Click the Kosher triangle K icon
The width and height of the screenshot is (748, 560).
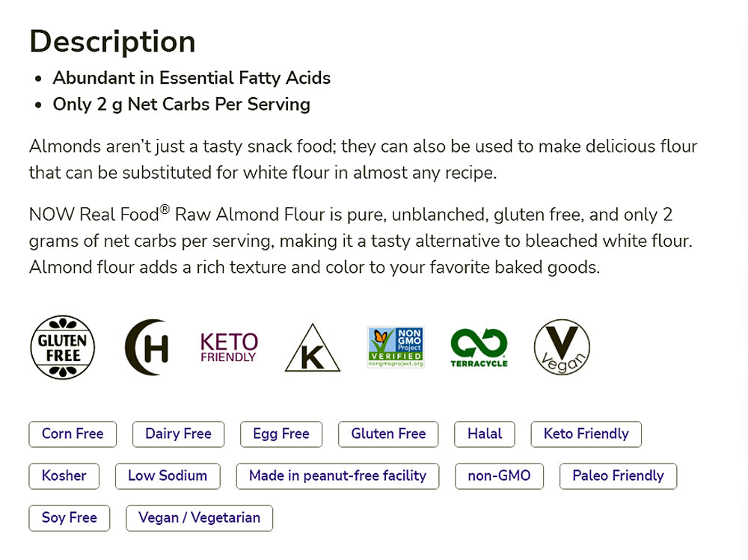click(x=312, y=348)
